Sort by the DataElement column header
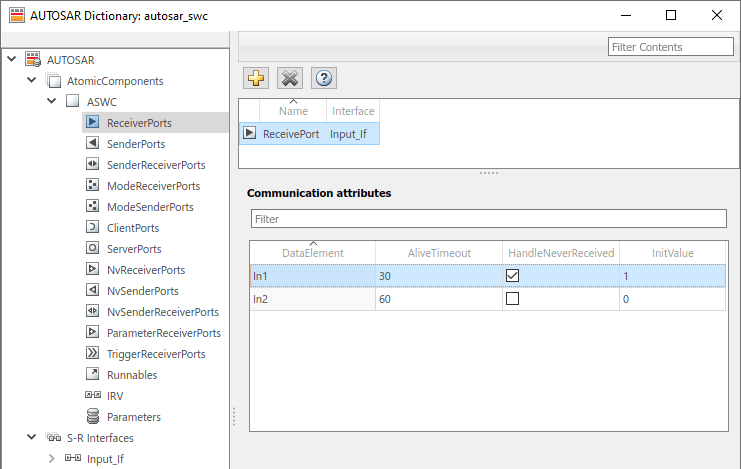This screenshot has height=469, width=741. pos(313,253)
